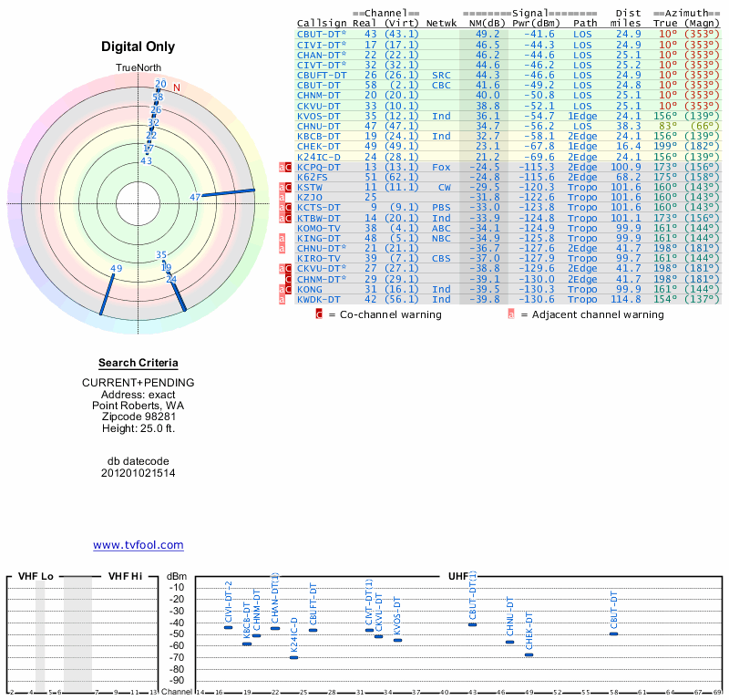The height and width of the screenshot is (700, 729).
Task: Click the 83° true azimuth value for CHNU-DT
Action: coord(668,126)
